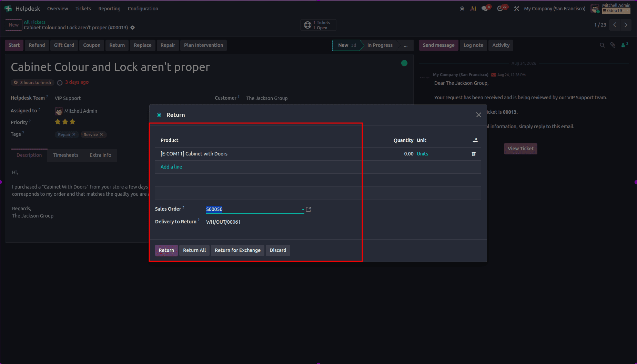The image size is (637, 364).
Task: Open the My Company (San Francisco) switcher
Action: coord(555,8)
